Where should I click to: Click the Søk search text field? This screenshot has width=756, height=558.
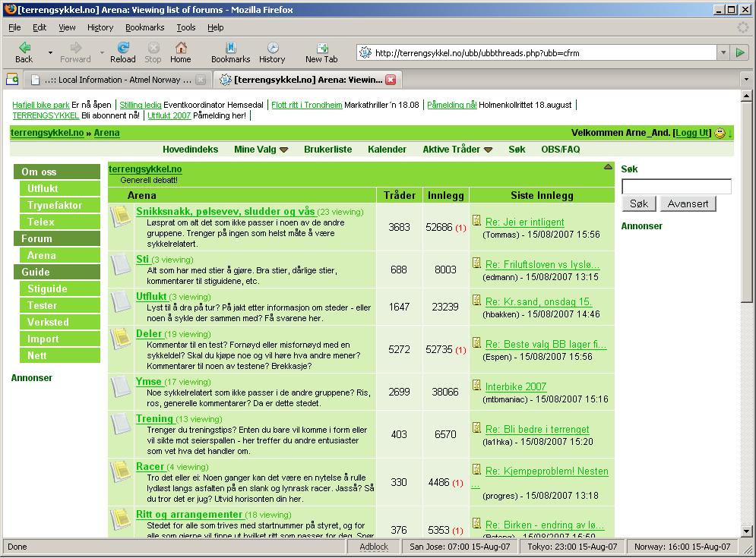[676, 187]
